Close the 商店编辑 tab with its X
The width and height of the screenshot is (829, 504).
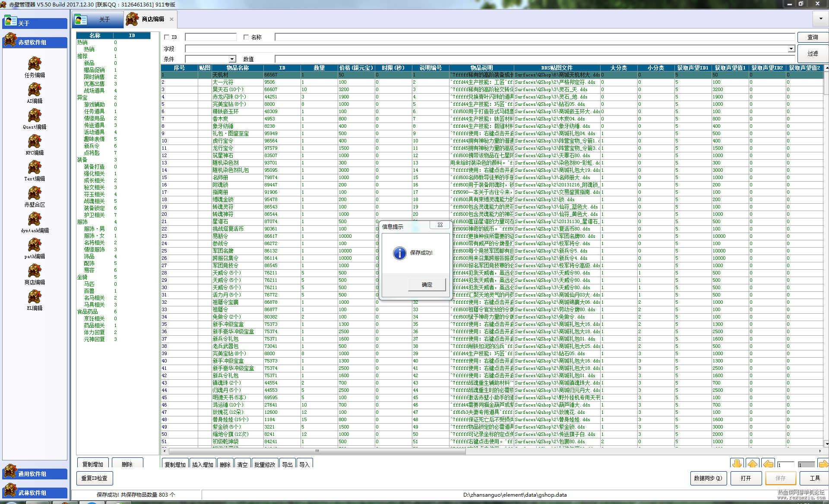171,19
